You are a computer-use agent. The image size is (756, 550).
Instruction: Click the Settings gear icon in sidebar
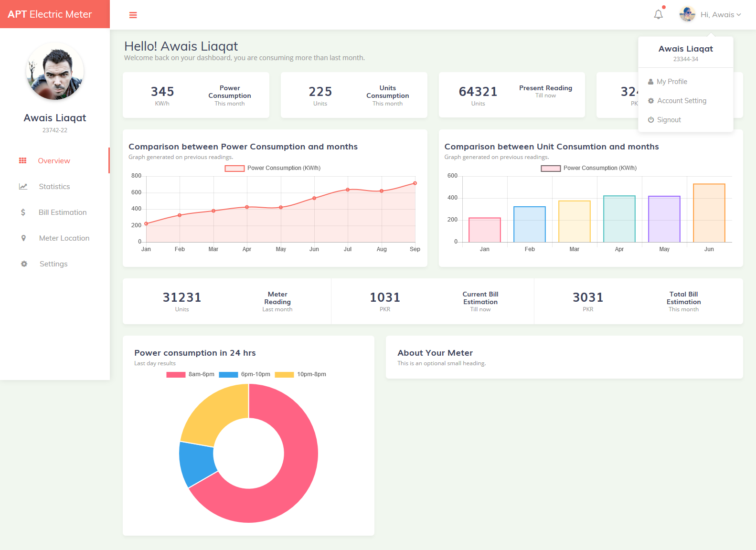click(x=24, y=264)
